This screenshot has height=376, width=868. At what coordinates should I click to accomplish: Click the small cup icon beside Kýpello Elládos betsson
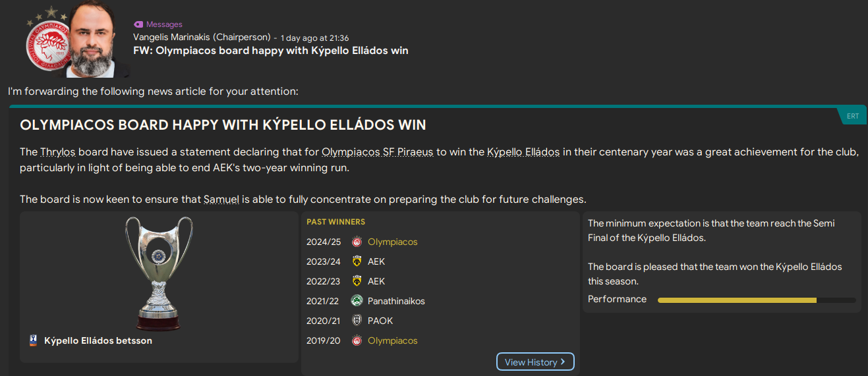click(34, 340)
